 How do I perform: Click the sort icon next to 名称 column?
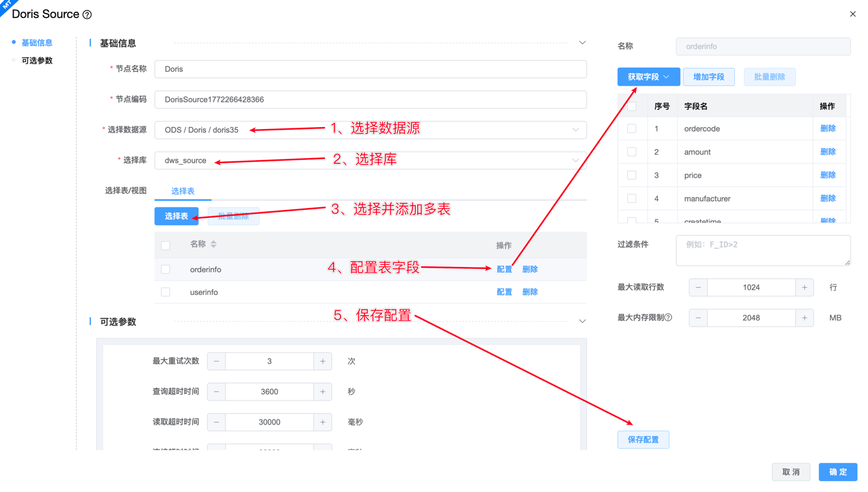213,244
